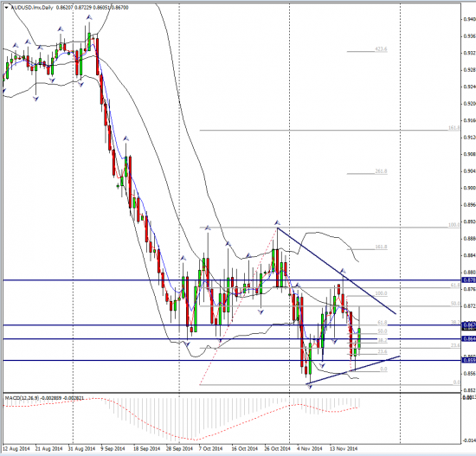Open the chart menu arrow beside AUDUSD title
476x456 pixels.
point(7,8)
